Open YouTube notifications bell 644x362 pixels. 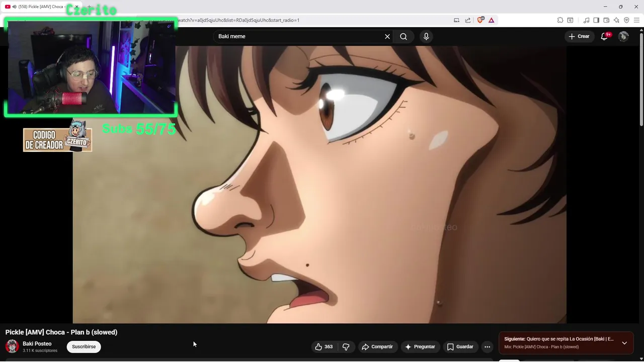coord(604,36)
